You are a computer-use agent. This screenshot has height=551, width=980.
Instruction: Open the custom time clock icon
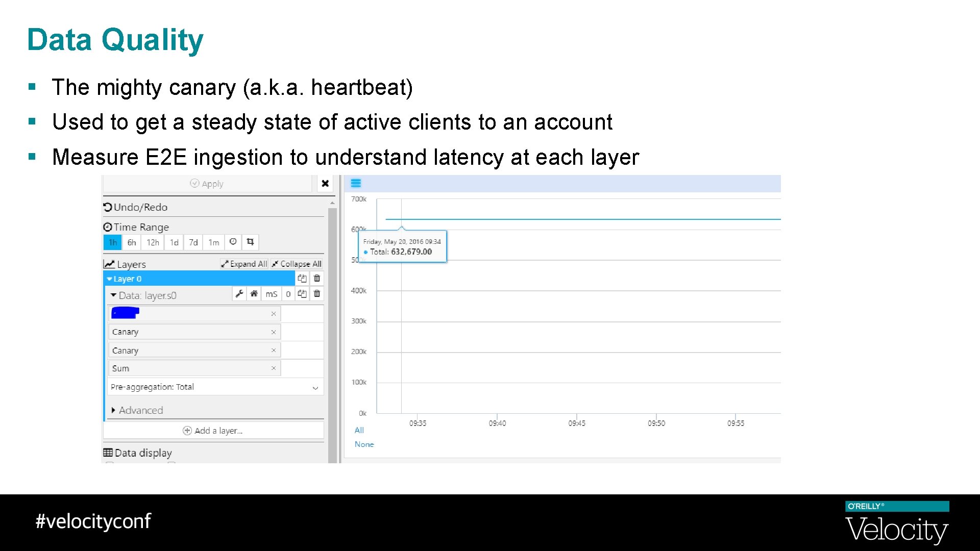click(233, 242)
